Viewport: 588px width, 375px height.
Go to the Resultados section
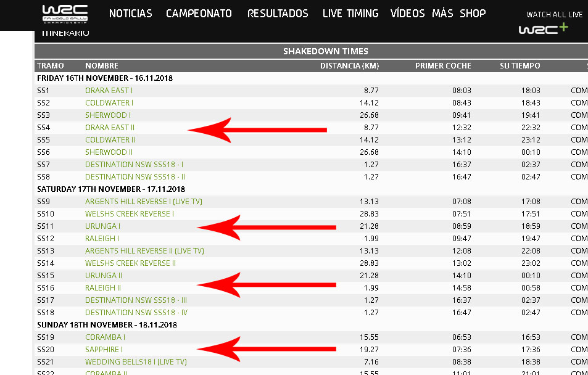point(278,14)
